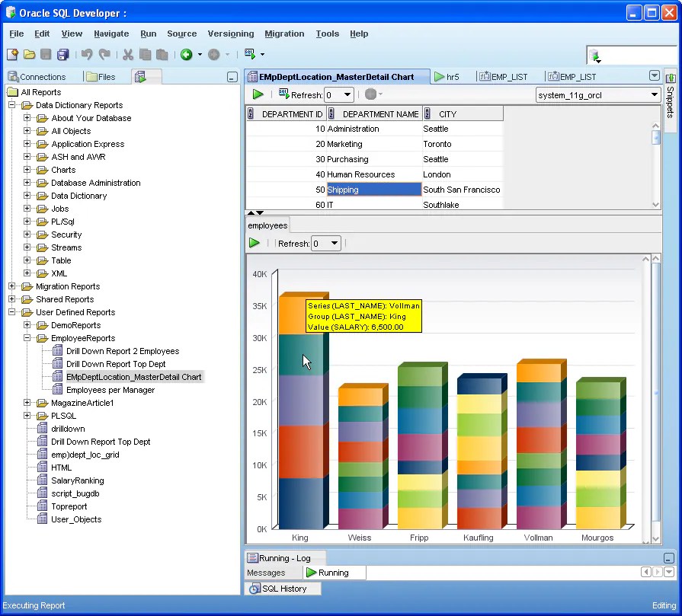This screenshot has height=616, width=682.
Task: Open the Versioning menu
Action: pyautogui.click(x=231, y=34)
